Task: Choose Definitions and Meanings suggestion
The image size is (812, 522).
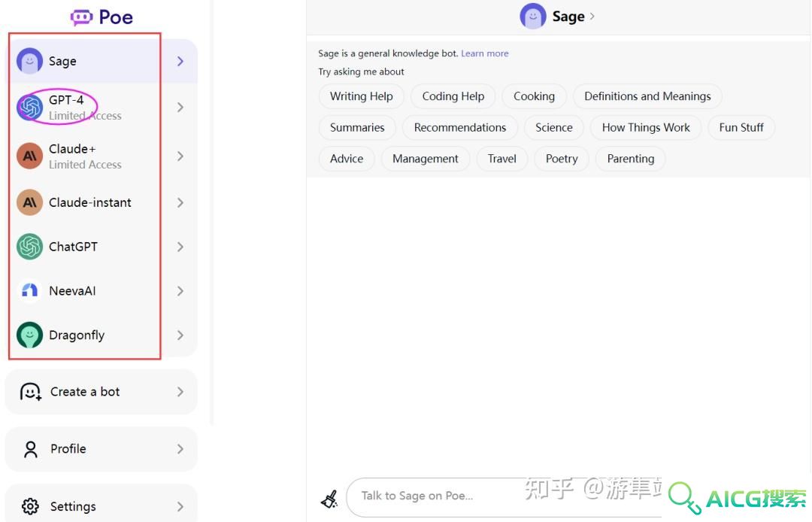Action: click(647, 96)
